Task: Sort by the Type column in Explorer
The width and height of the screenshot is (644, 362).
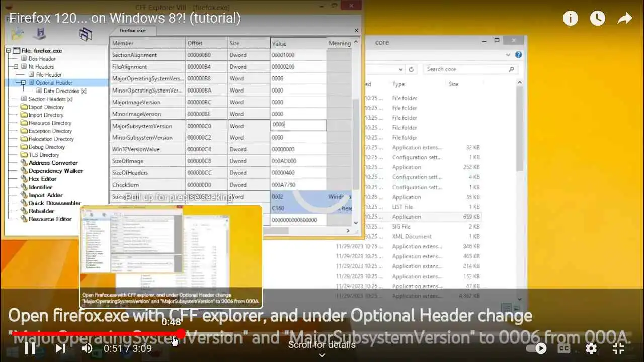Action: click(398, 84)
